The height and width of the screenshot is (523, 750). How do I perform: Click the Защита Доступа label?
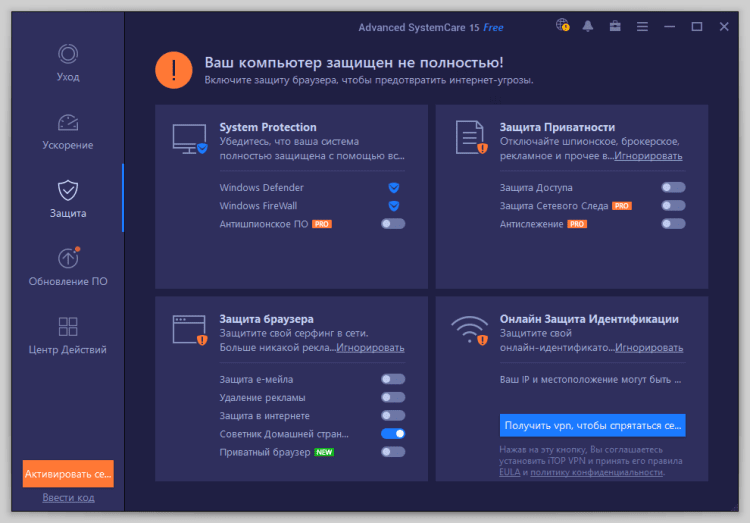tap(536, 188)
